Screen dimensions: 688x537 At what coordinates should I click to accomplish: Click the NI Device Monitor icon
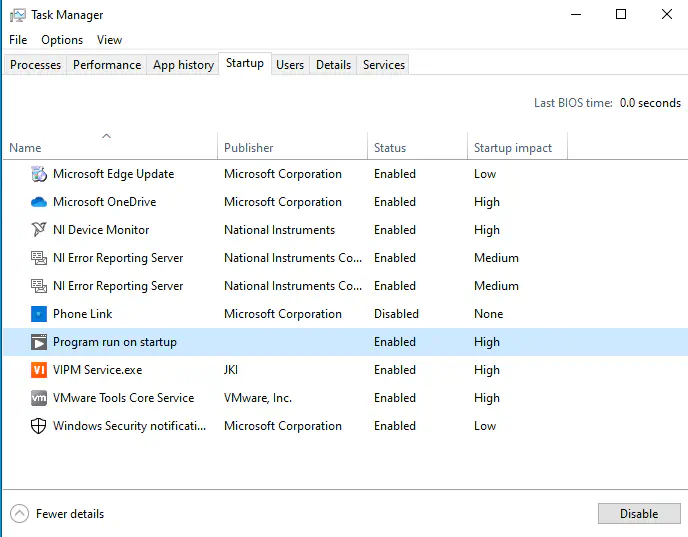39,230
